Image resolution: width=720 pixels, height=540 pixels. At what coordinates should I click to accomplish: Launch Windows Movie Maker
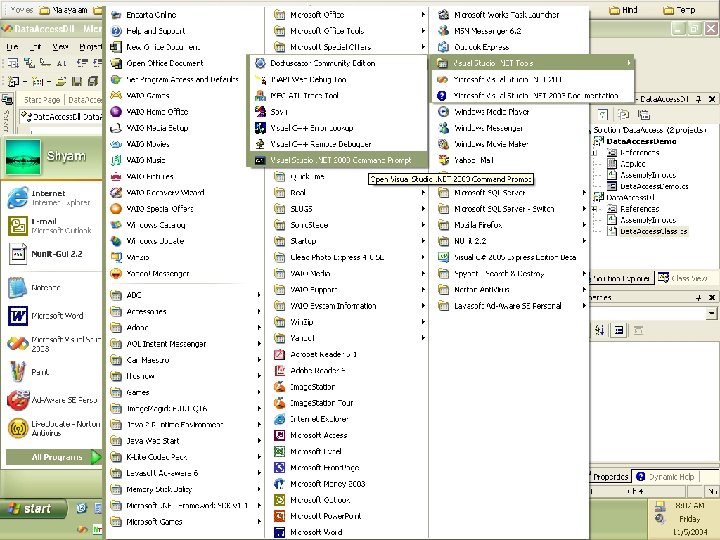pyautogui.click(x=511, y=144)
